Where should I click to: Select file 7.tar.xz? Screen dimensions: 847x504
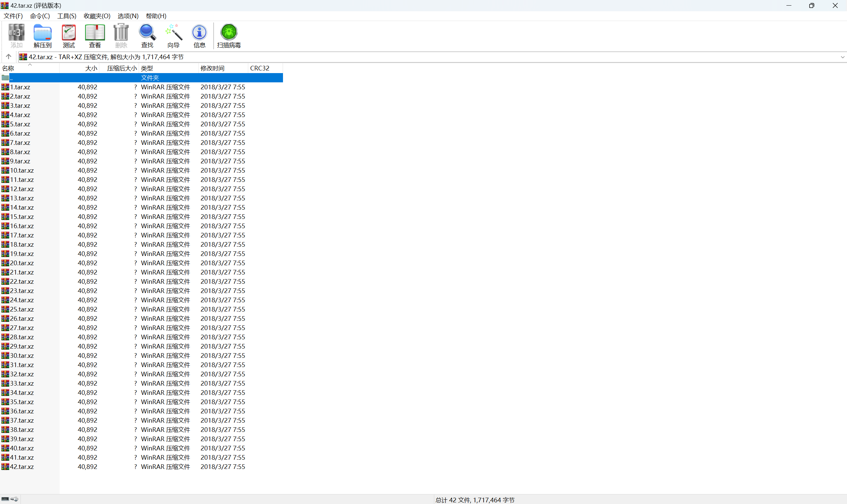click(20, 143)
